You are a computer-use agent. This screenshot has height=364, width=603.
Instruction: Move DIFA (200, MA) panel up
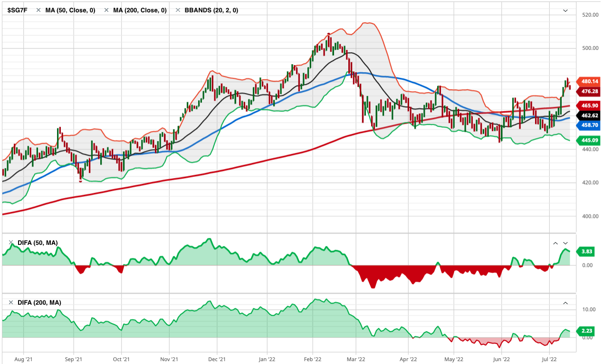tap(565, 303)
